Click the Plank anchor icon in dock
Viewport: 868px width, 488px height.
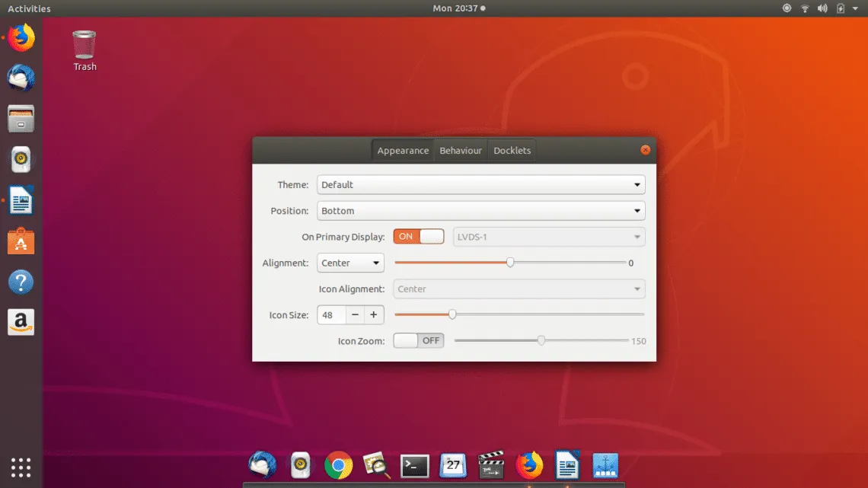click(605, 465)
